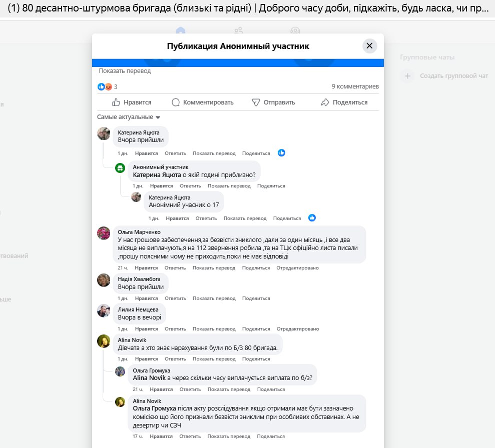The width and height of the screenshot is (495, 448).
Task: Click the Send messenger icon
Action: coord(256,102)
